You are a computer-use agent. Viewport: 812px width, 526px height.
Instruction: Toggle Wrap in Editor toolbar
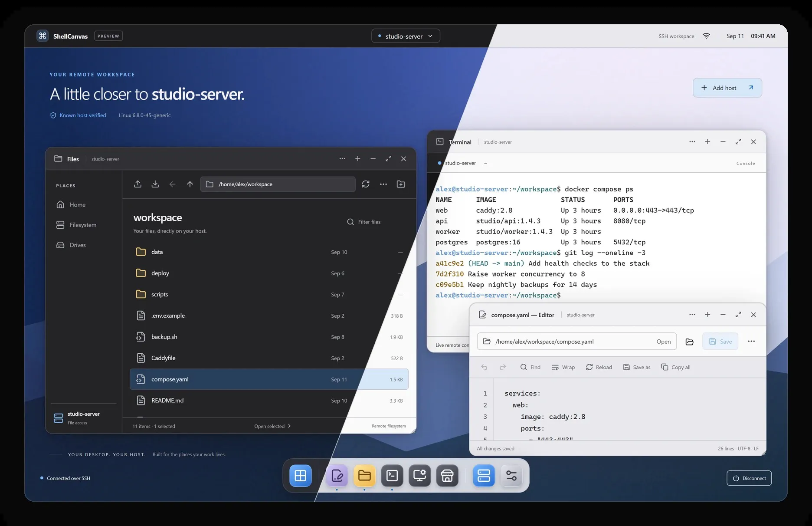tap(563, 367)
